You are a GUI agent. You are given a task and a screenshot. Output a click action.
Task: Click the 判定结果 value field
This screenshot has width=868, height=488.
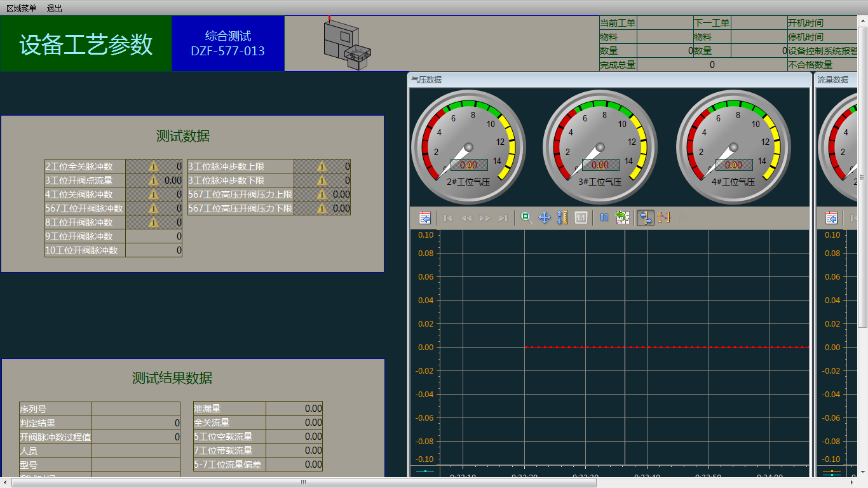136,423
